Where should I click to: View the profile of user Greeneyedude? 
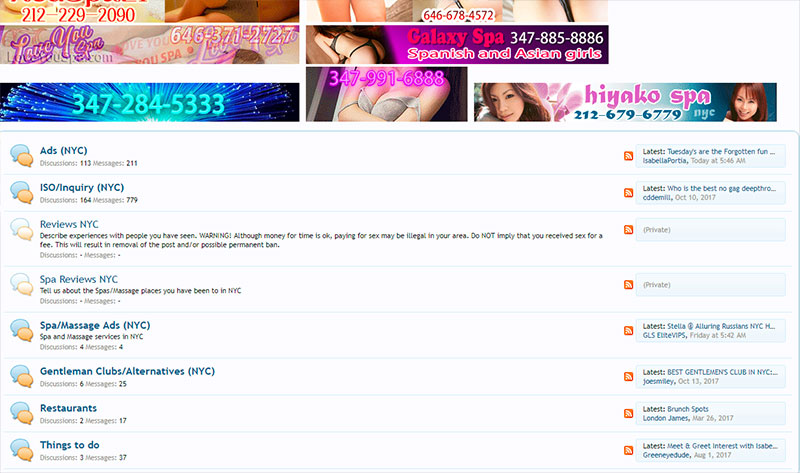click(673, 455)
